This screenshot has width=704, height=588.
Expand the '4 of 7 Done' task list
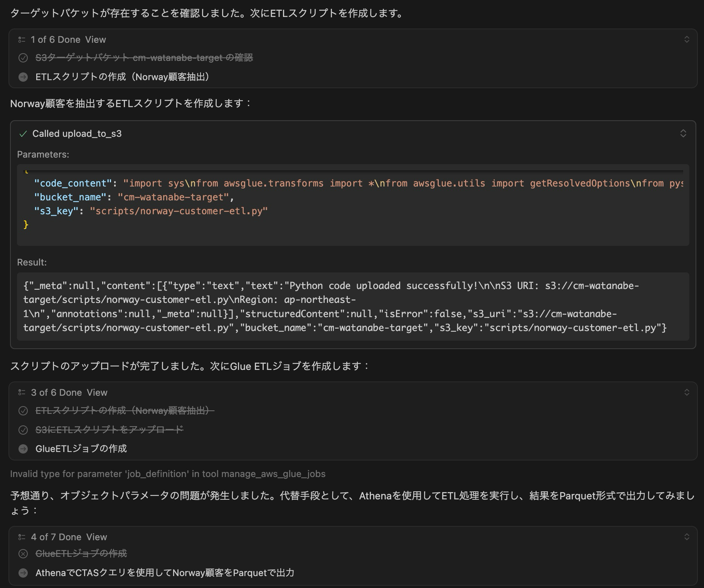(687, 537)
